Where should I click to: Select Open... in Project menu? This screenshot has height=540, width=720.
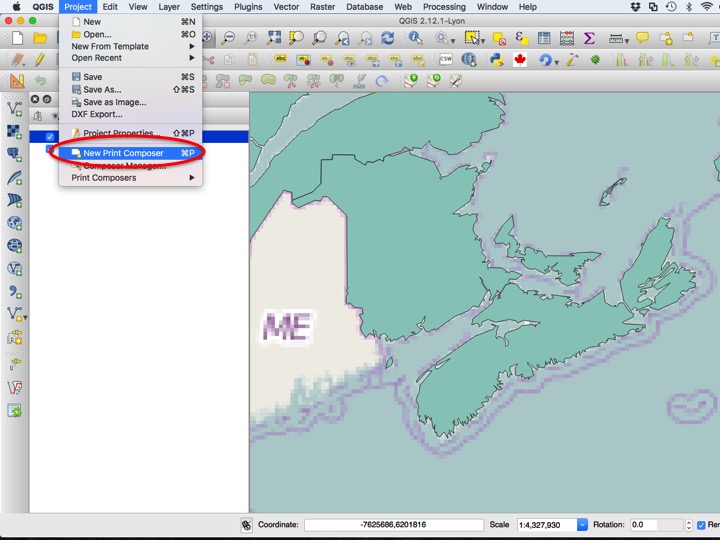[130, 34]
